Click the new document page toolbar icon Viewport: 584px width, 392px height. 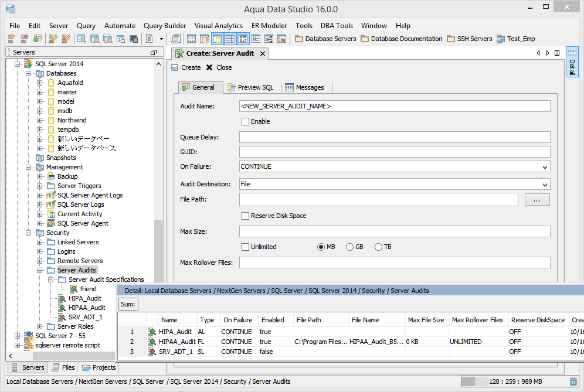click(150, 38)
